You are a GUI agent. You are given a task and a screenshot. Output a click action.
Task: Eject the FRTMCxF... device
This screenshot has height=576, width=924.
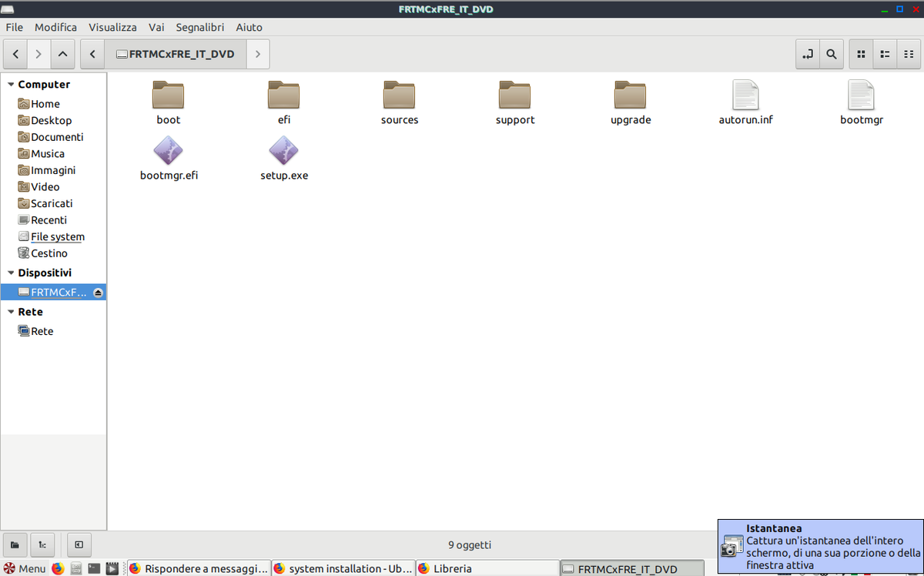coord(98,293)
